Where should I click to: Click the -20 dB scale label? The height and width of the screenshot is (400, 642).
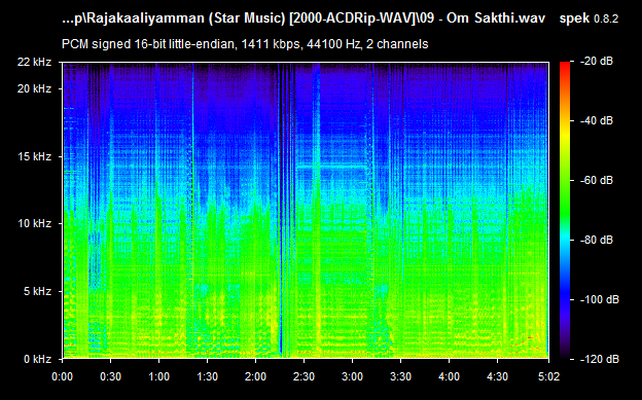click(x=597, y=61)
